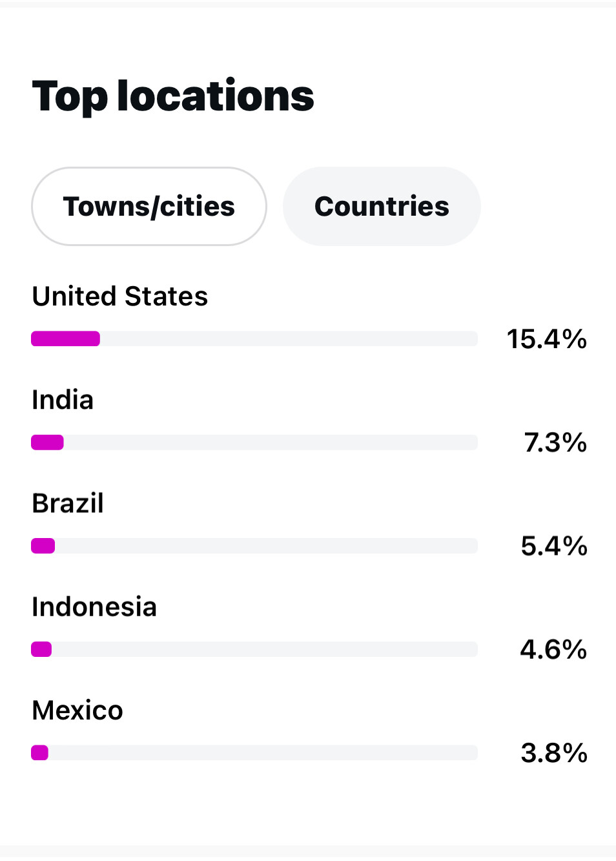Click the magenta Indonesia progress bar fill
Screen dimensions: 616x861
coord(41,649)
